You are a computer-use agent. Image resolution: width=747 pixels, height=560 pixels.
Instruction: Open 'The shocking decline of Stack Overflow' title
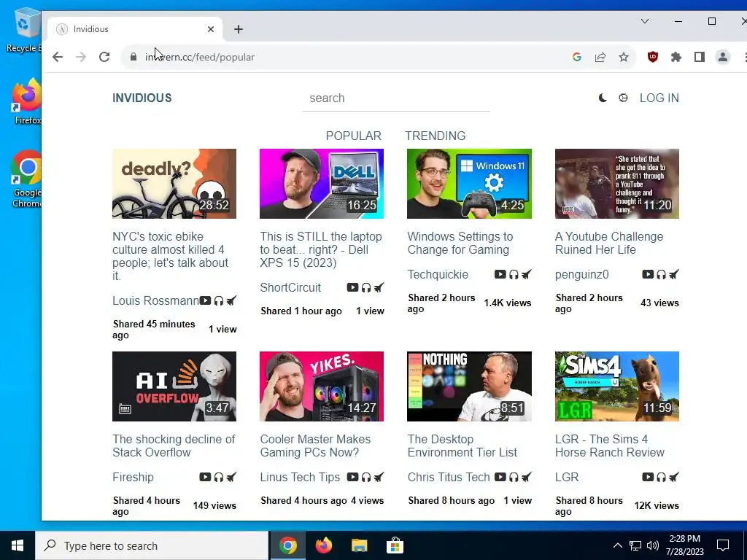pyautogui.click(x=174, y=446)
